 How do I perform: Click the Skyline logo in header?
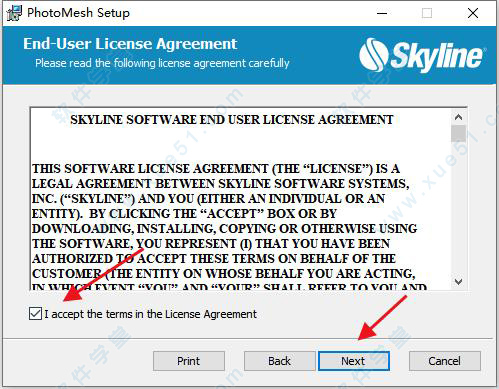click(x=421, y=55)
